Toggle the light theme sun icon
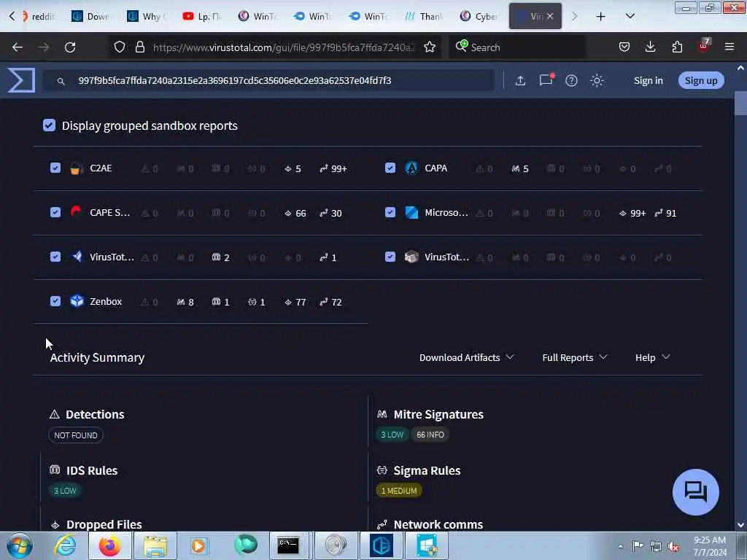 [x=597, y=80]
